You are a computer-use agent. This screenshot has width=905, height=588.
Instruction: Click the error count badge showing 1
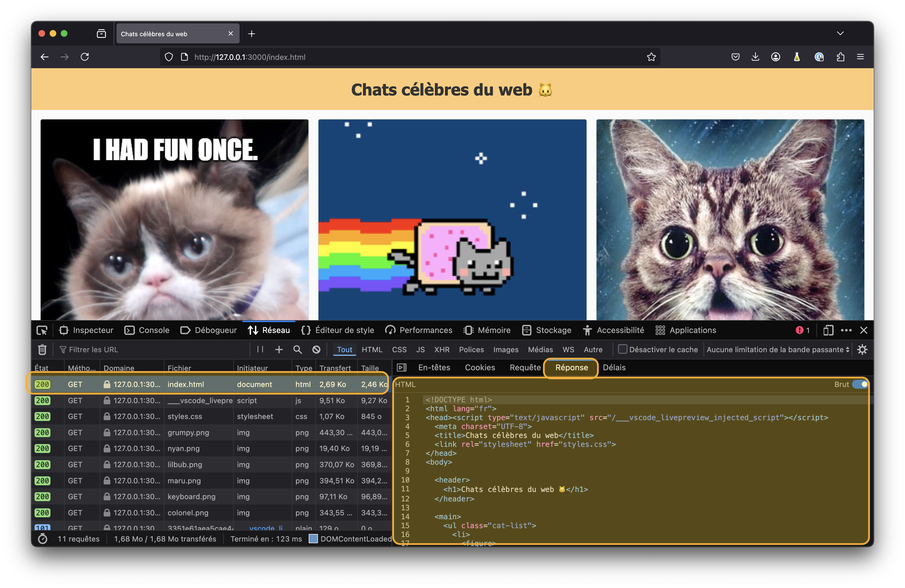click(x=802, y=330)
